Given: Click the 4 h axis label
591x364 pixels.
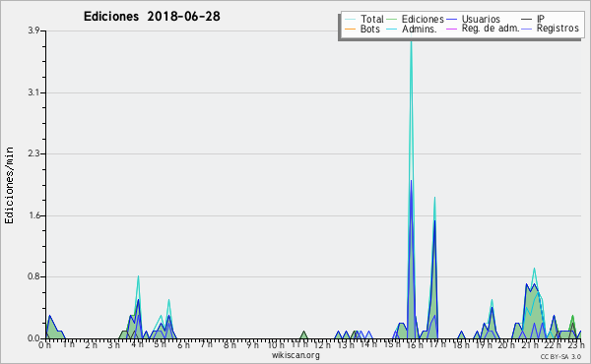Looking at the screenshot, I should [x=137, y=344].
